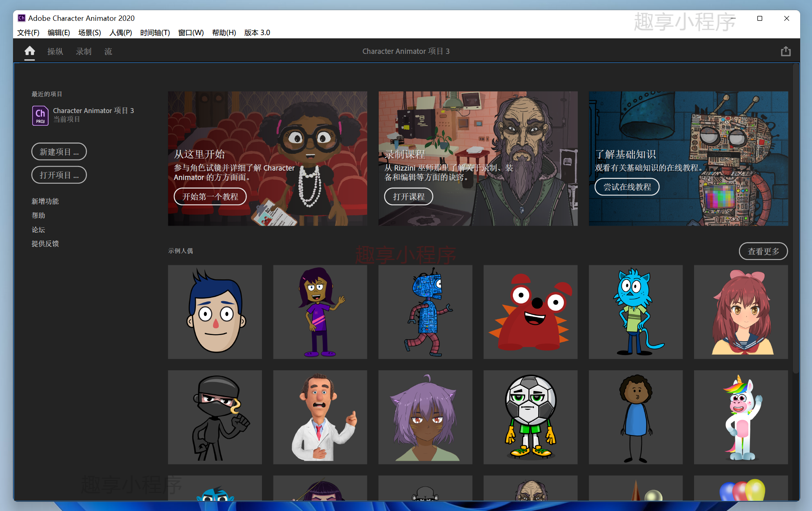Click 打开项目 to open existing project
This screenshot has width=812, height=511.
click(58, 174)
